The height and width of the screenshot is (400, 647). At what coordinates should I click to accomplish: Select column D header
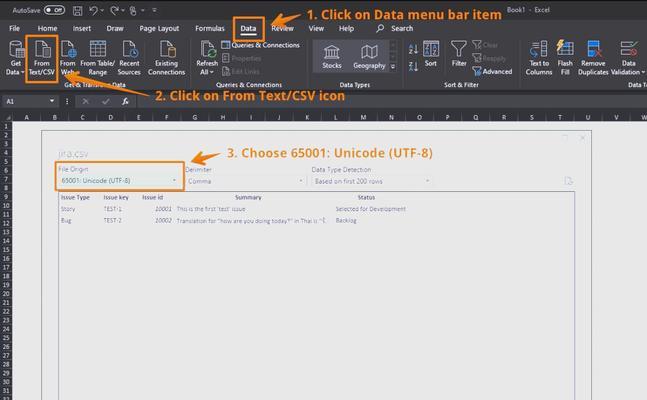[111, 117]
